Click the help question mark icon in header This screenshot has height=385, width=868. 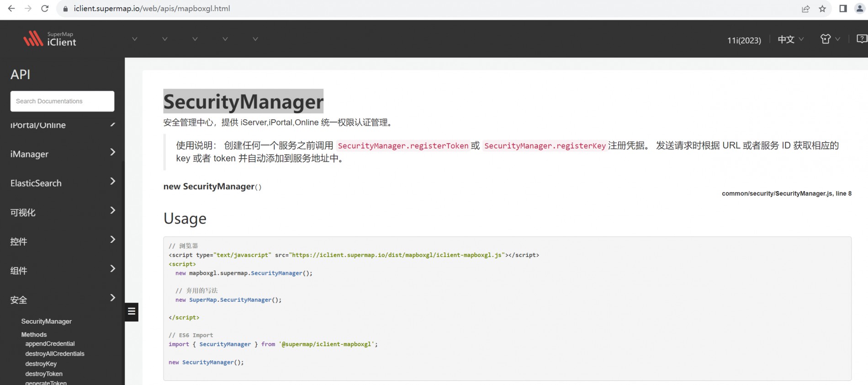(x=862, y=39)
